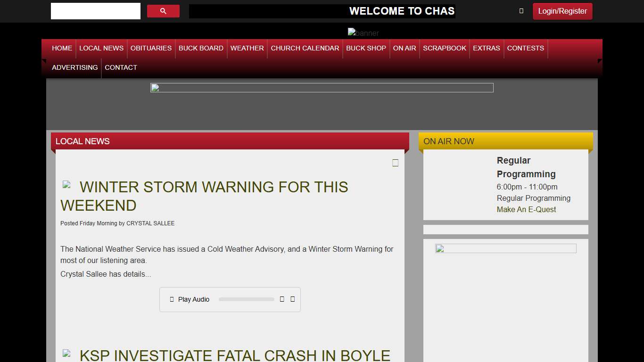
Task: Select Weather in the navigation menu
Action: [x=247, y=48]
